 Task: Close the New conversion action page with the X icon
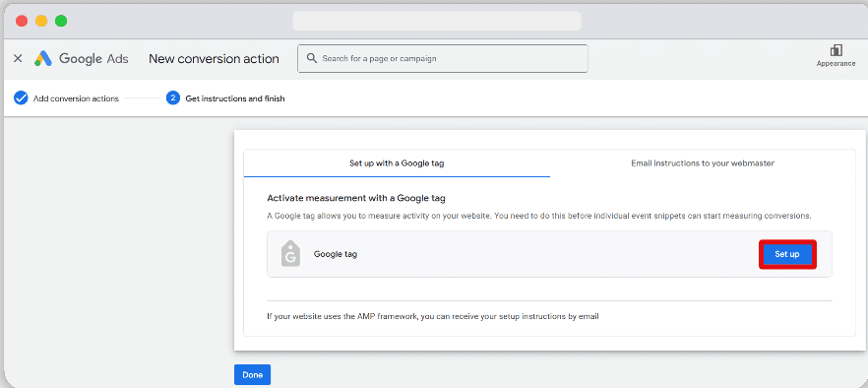[18, 58]
